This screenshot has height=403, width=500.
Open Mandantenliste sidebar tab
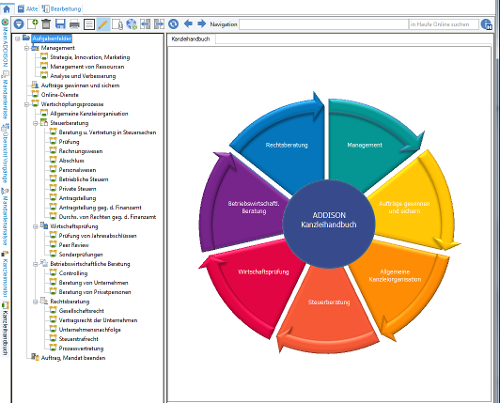pyautogui.click(x=5, y=95)
